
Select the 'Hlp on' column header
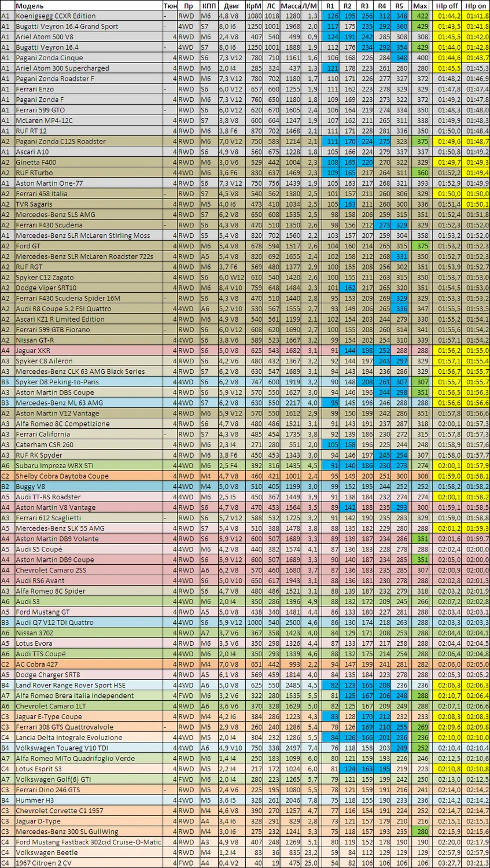point(476,5)
